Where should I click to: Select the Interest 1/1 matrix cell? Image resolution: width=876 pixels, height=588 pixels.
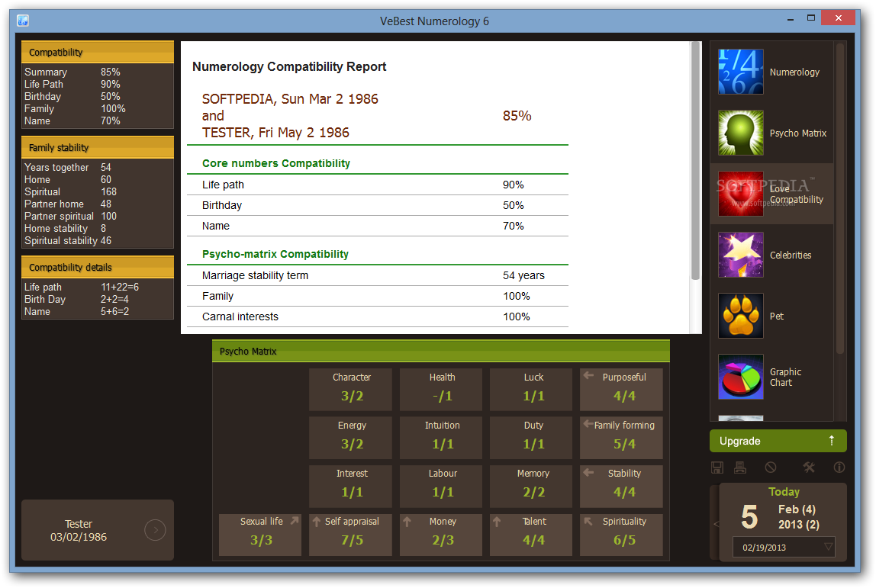351,486
